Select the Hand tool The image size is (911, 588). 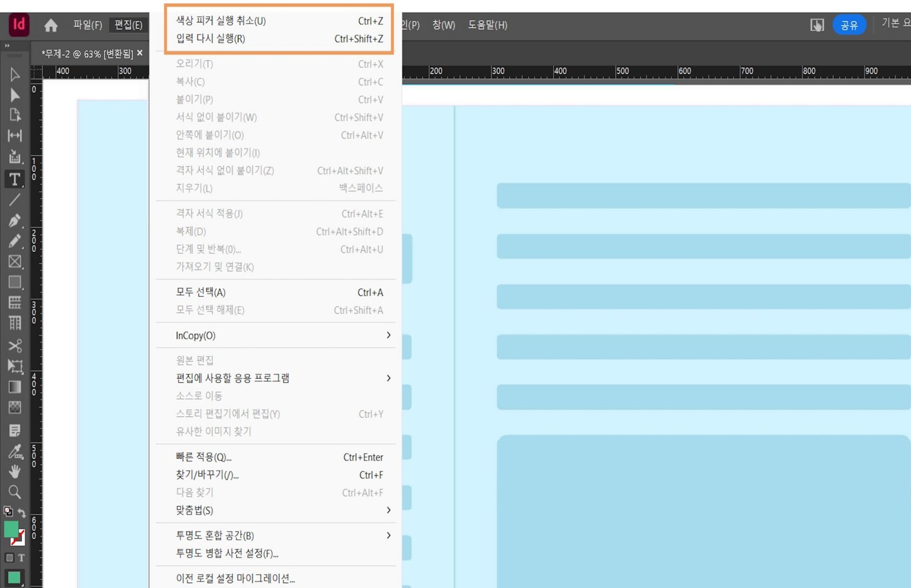click(15, 472)
